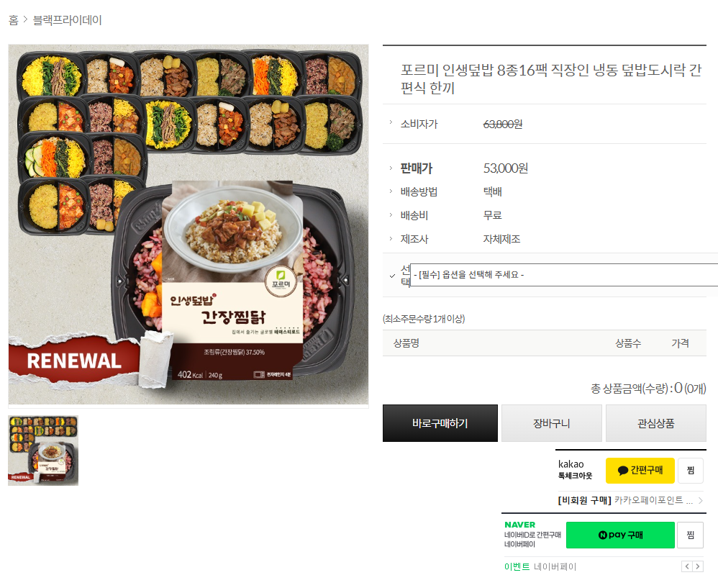The height and width of the screenshot is (588, 718).
Task: Go to 홈 in breadcrumb
Action: tap(14, 20)
